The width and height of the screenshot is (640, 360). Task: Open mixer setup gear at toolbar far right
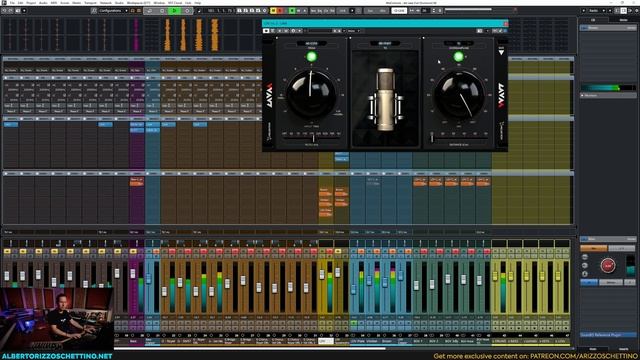636,11
